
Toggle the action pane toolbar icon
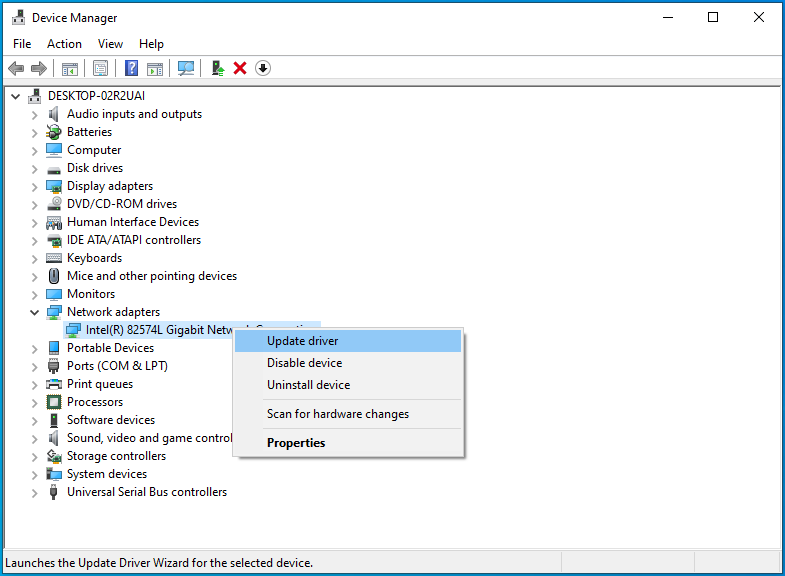[x=155, y=68]
